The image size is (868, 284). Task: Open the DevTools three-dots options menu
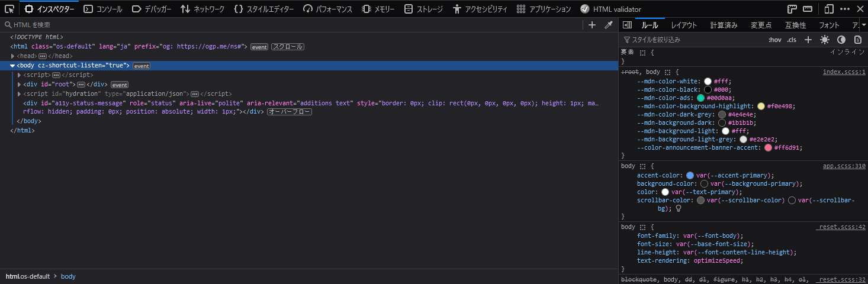point(844,9)
